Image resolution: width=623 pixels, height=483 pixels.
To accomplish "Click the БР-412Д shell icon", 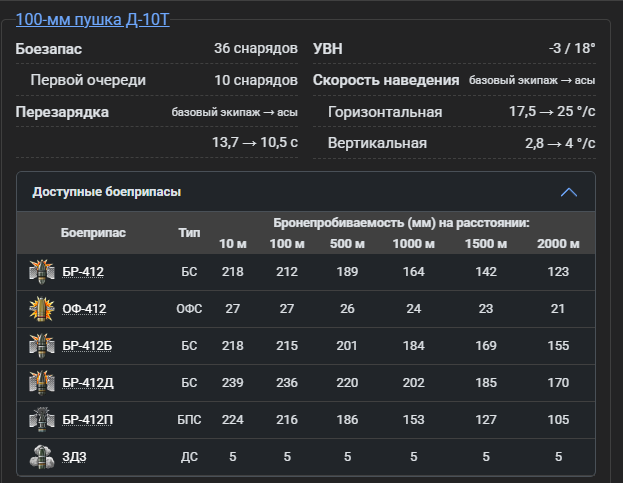I will click(x=42, y=383).
